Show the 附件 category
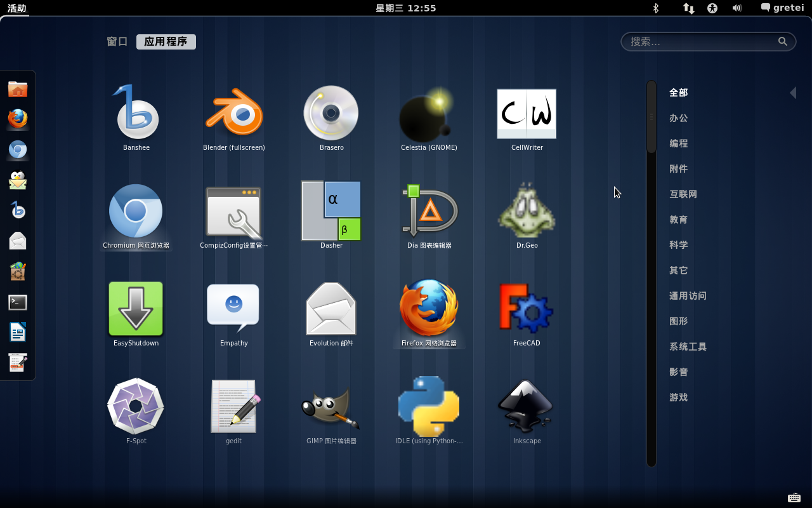Viewport: 812px width, 508px height. [679, 169]
